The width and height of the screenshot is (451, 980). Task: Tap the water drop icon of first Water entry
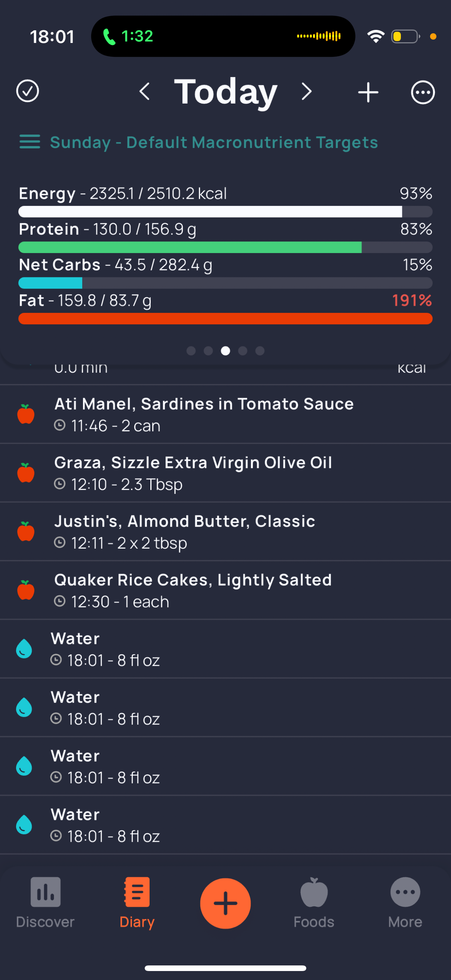[x=24, y=648]
